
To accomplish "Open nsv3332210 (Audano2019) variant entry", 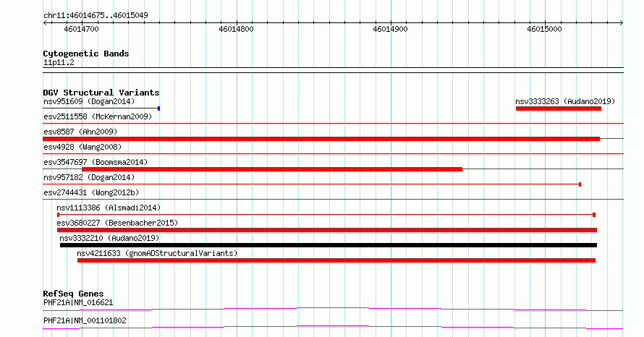I will (109, 238).
